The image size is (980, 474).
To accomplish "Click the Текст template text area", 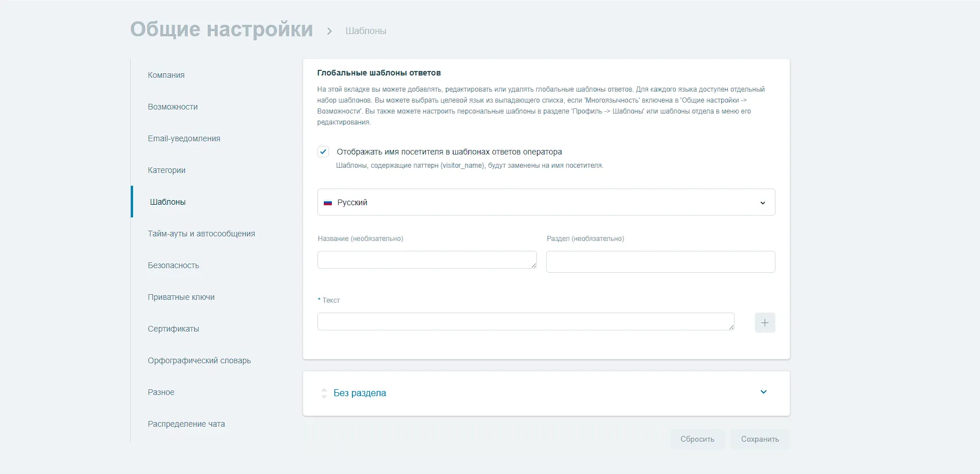I will click(525, 322).
